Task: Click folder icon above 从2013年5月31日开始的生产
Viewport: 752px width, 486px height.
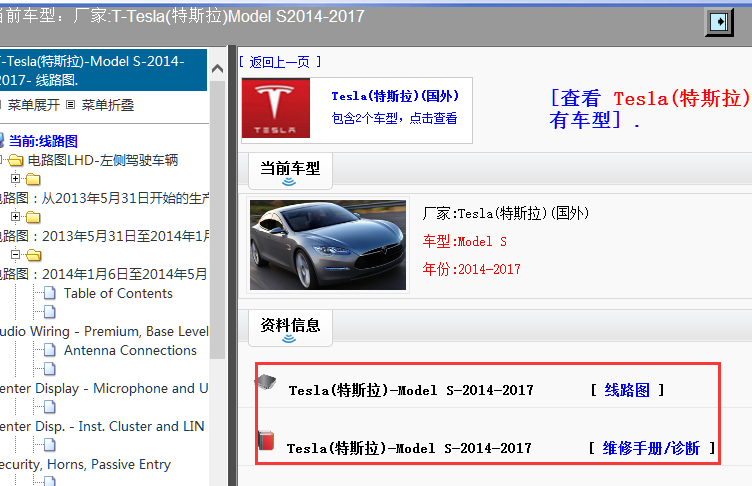Action: point(33,179)
